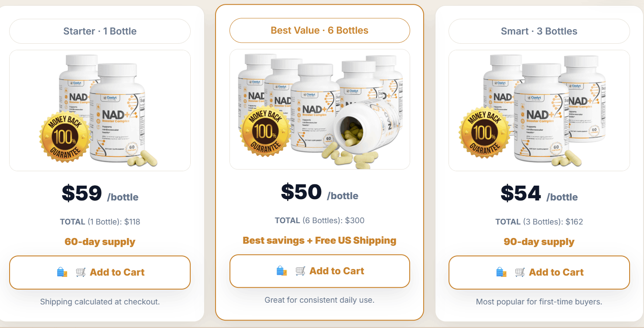Click the shopping bag icon in Best Value button

point(281,271)
